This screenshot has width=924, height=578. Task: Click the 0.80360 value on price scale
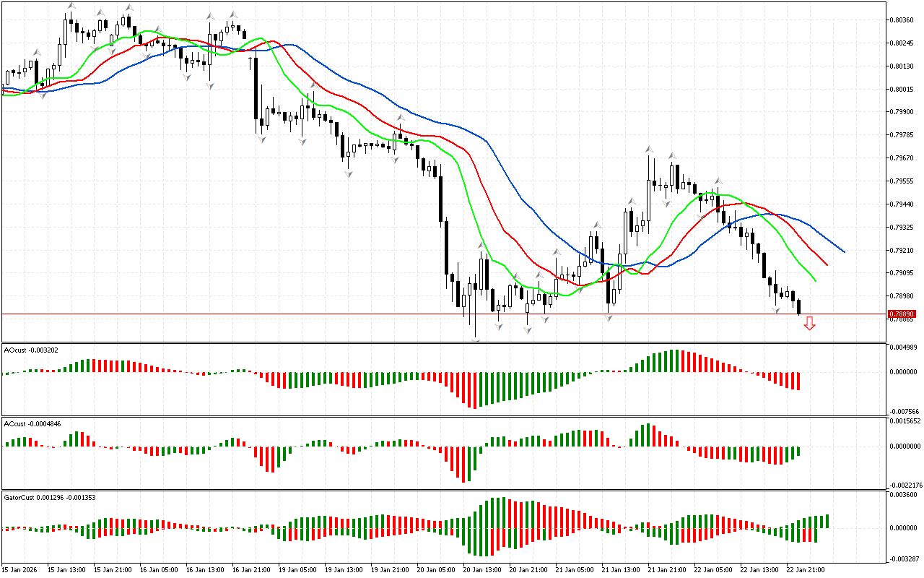click(x=904, y=20)
